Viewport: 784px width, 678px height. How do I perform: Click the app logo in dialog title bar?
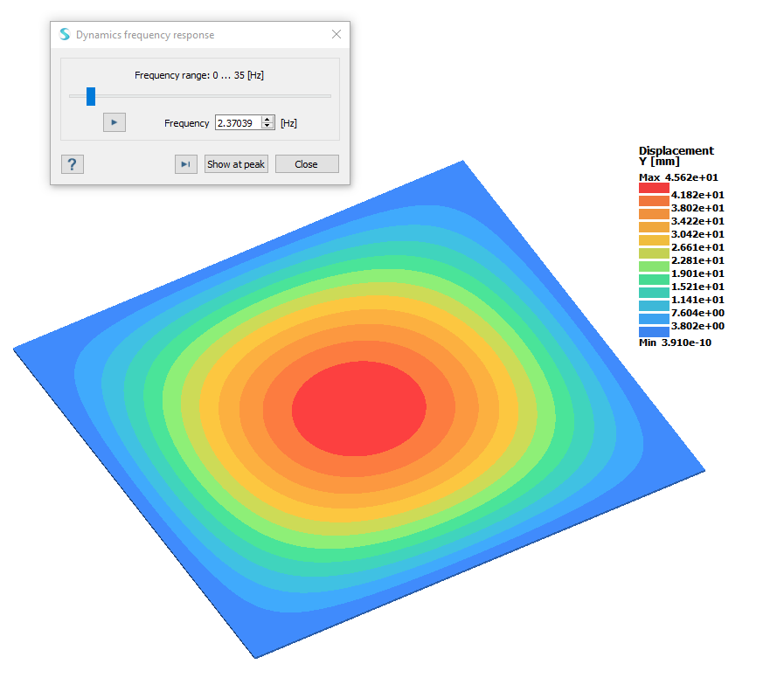[x=65, y=35]
